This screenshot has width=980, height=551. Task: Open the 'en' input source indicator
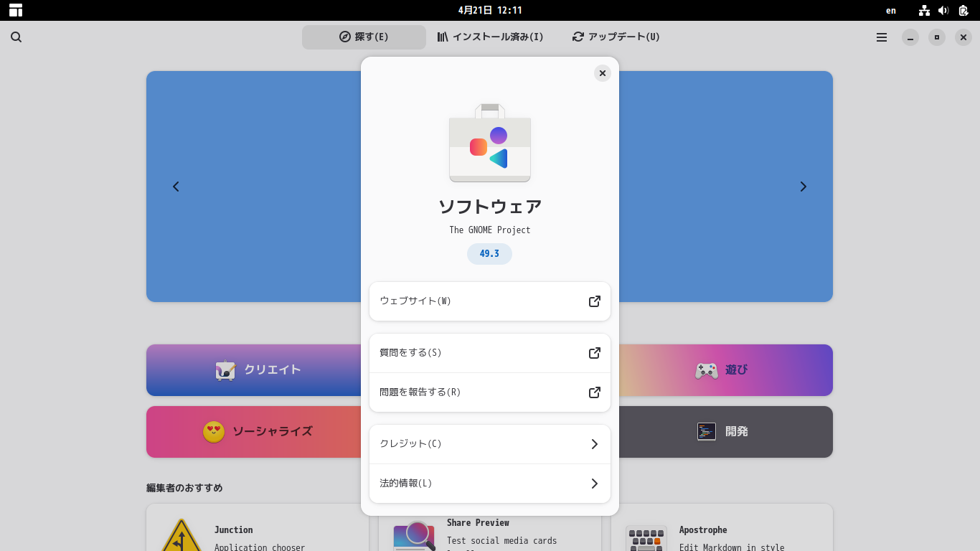tap(891, 10)
